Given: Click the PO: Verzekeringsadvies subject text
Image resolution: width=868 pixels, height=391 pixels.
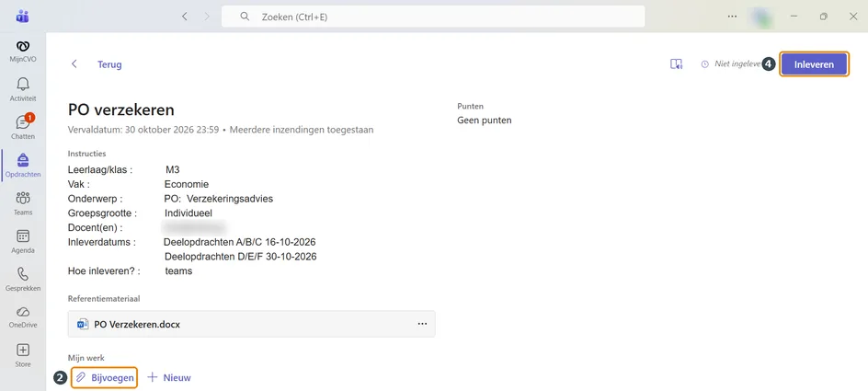Looking at the screenshot, I should 219,199.
